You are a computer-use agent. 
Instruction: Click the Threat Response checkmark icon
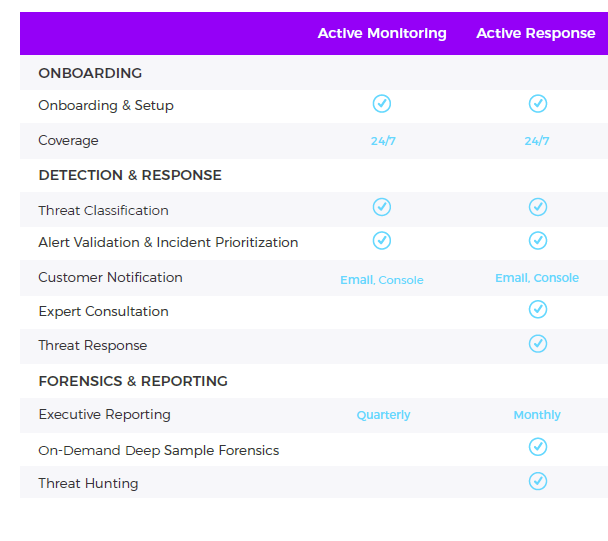[x=538, y=344]
